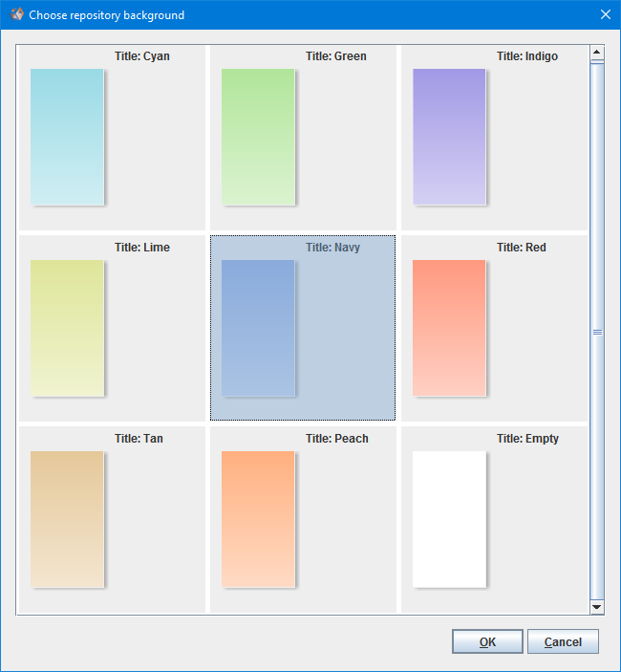The image size is (621, 672).
Task: Select the Empty white background
Action: [449, 519]
